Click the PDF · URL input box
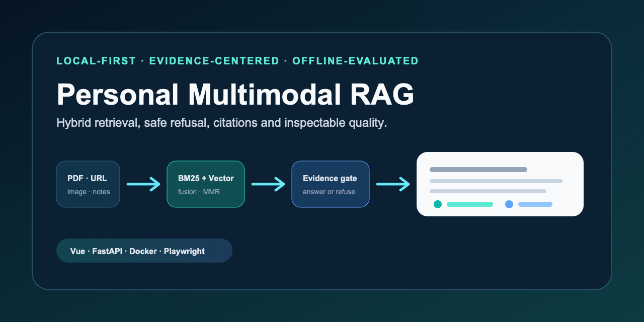The width and height of the screenshot is (644, 322). (88, 184)
